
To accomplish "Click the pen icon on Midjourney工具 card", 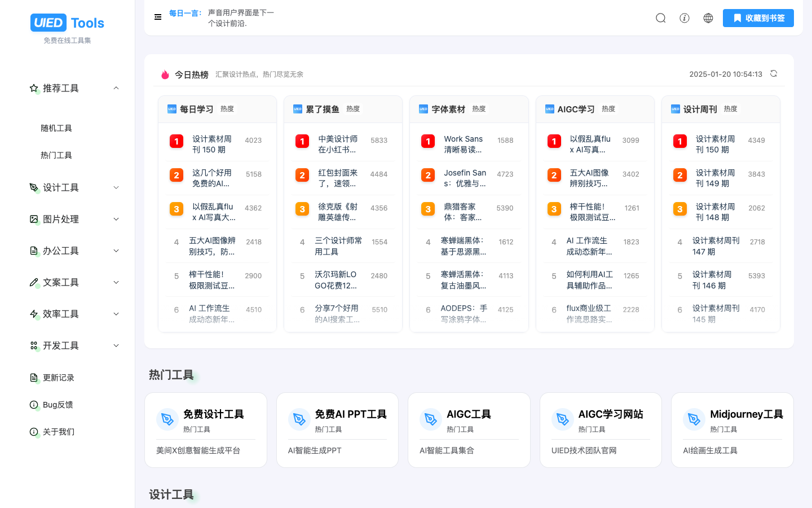I will tap(694, 419).
